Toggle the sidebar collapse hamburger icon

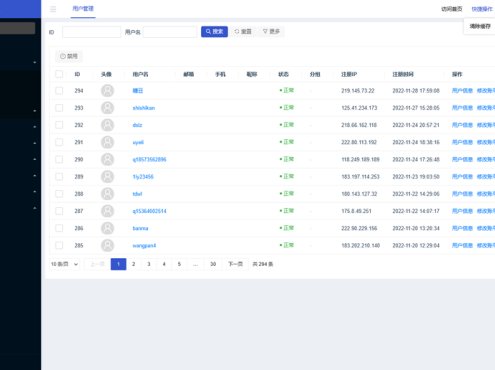53,9
